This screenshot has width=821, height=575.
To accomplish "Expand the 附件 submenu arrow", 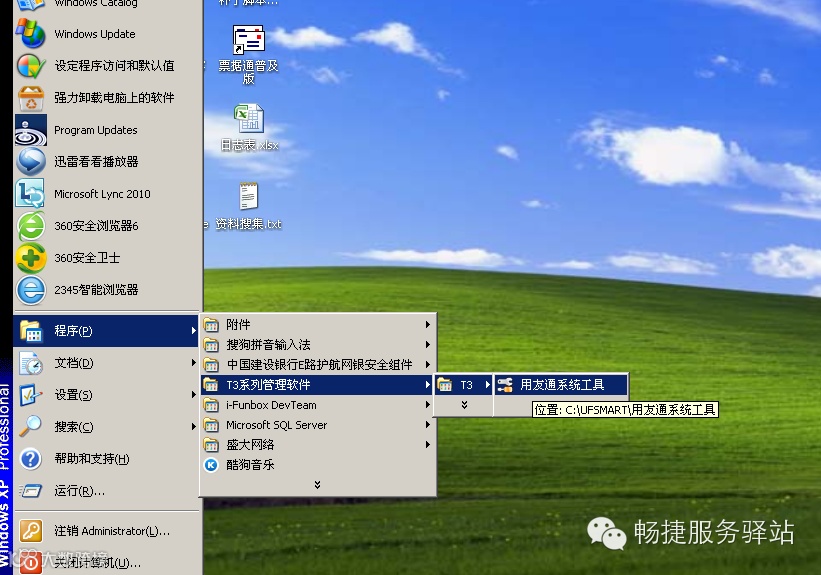I will pos(428,325).
